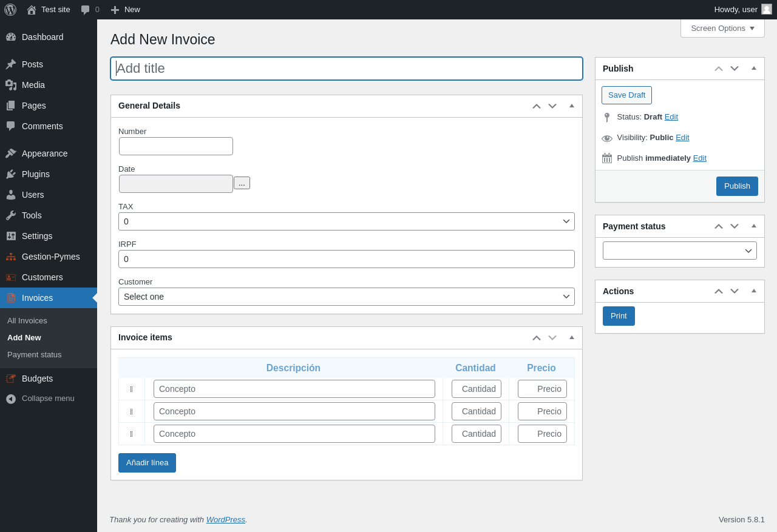
Task: Click the Gestion-Pymes sidebar icon
Action: [x=11, y=257]
